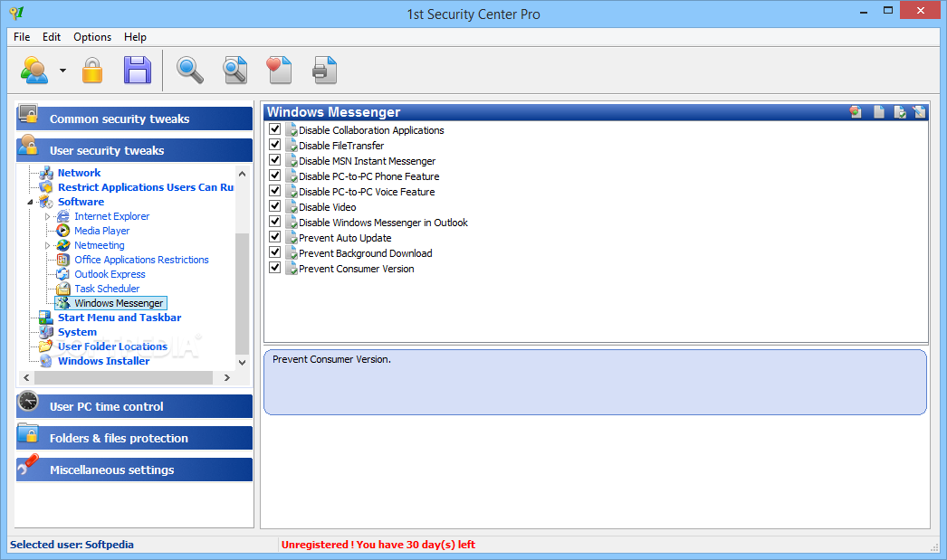Select Windows Installer in tree
The width and height of the screenshot is (947, 560).
[103, 361]
